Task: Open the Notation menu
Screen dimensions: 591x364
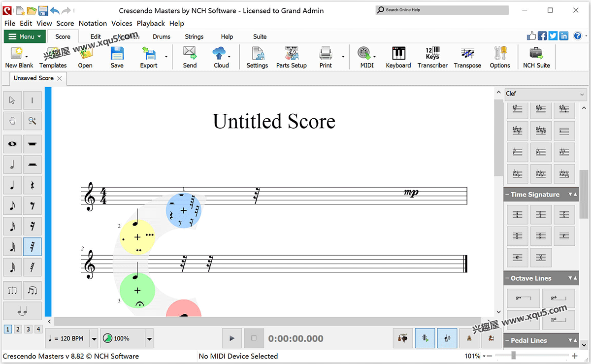Action: (93, 23)
